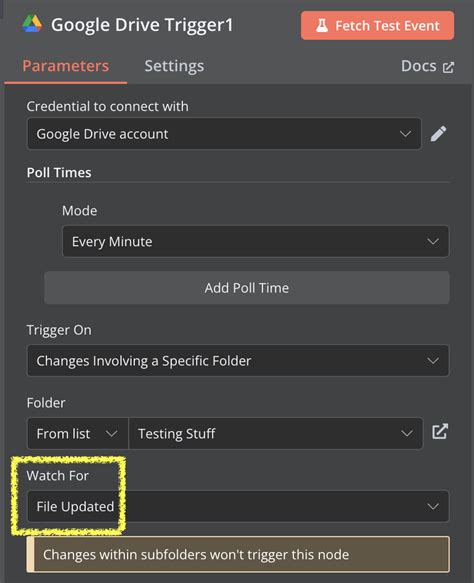Click the chevron next to Testing Stuff
474x583 pixels.
(407, 433)
